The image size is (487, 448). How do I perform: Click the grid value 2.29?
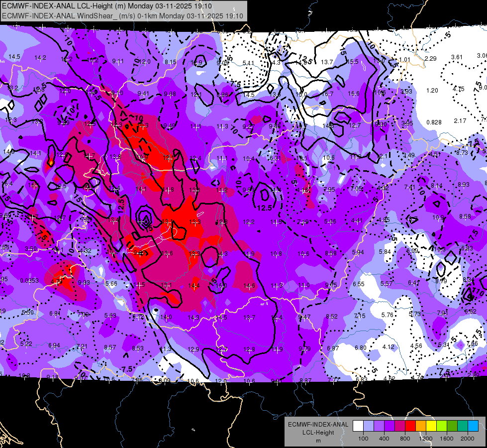430,58
